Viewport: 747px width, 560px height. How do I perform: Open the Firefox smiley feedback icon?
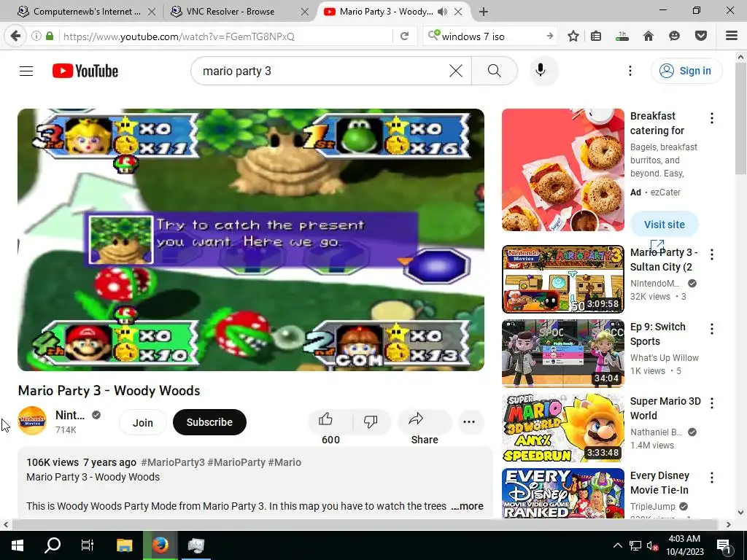coord(674,36)
